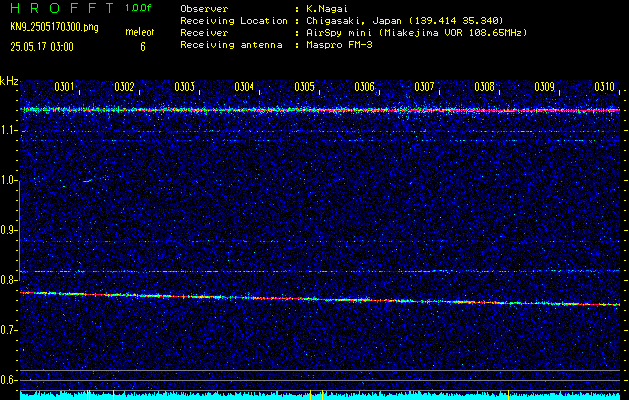Click the Observer label
This screenshot has width=629, height=400.
coord(204,9)
